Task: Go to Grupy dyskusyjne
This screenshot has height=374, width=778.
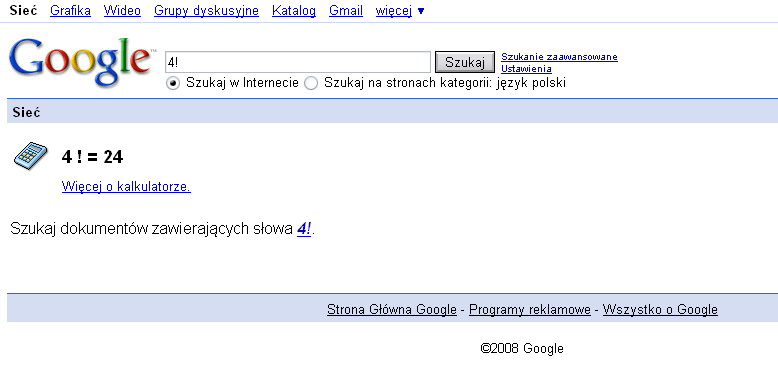Action: click(206, 10)
